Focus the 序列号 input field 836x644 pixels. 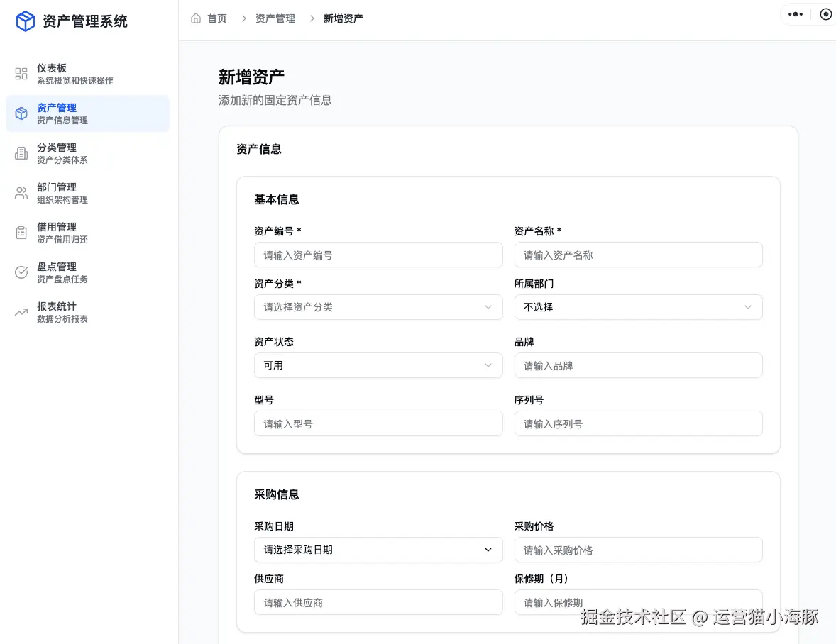[638, 424]
